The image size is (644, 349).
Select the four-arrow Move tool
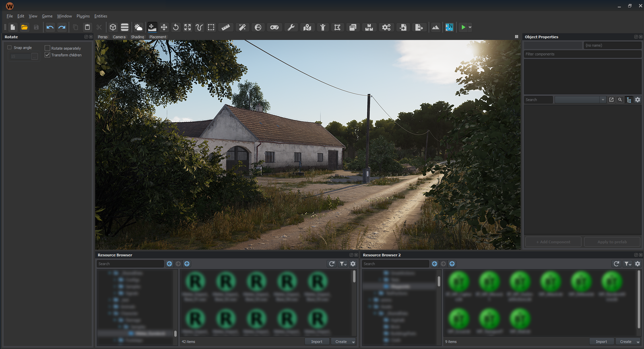[164, 27]
